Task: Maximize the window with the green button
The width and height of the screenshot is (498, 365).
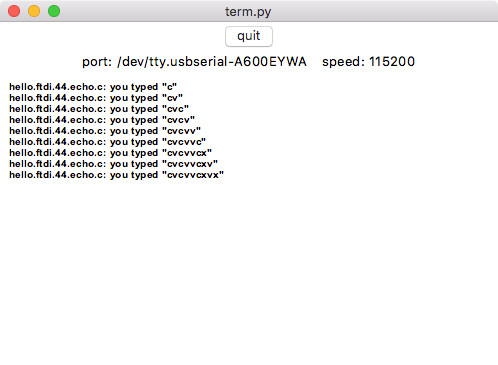Action: (x=54, y=11)
